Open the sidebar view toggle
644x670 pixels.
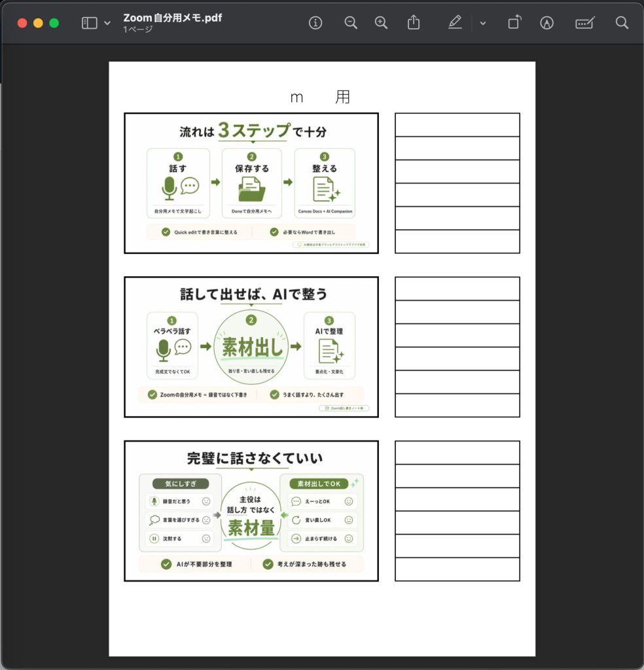point(89,23)
